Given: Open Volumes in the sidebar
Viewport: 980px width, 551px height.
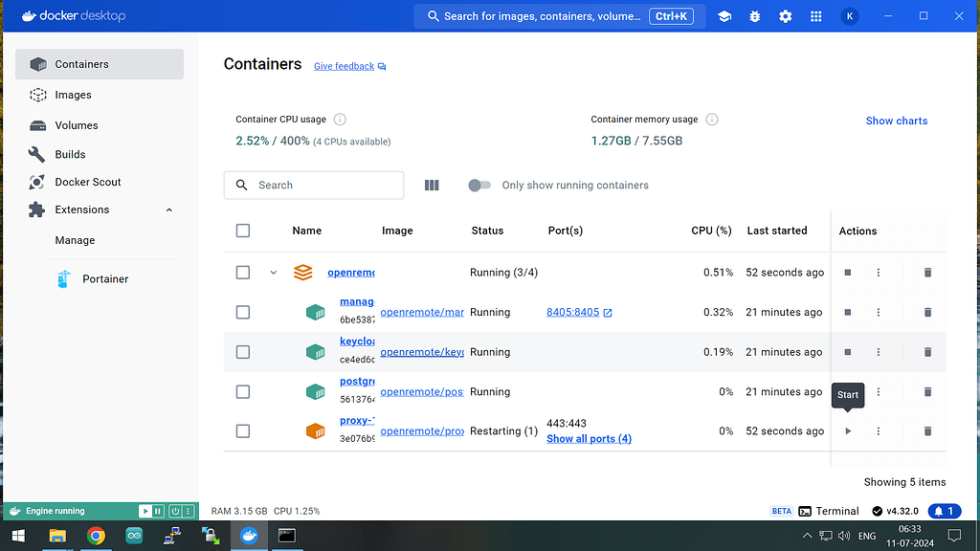Looking at the screenshot, I should pos(76,125).
